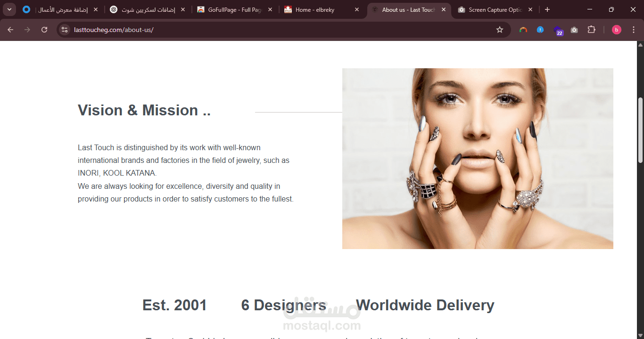Minimize the browser window
644x339 pixels.
click(590, 9)
